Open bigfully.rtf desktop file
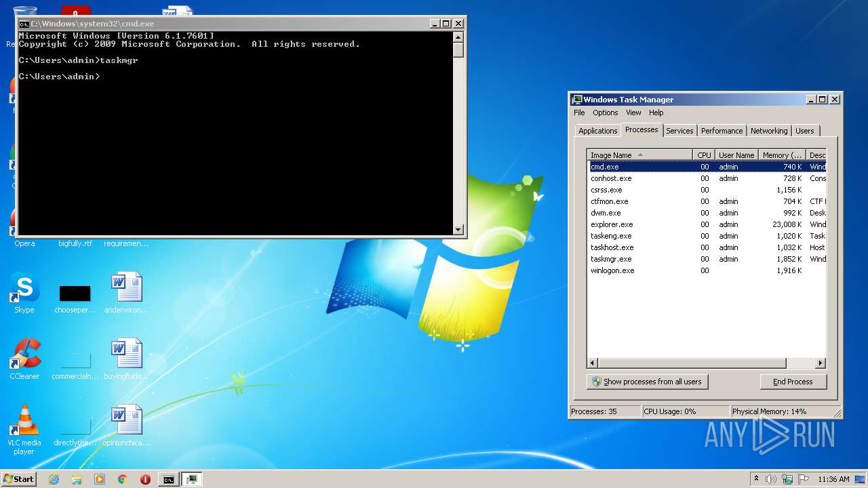This screenshot has width=868, height=488. point(75,243)
